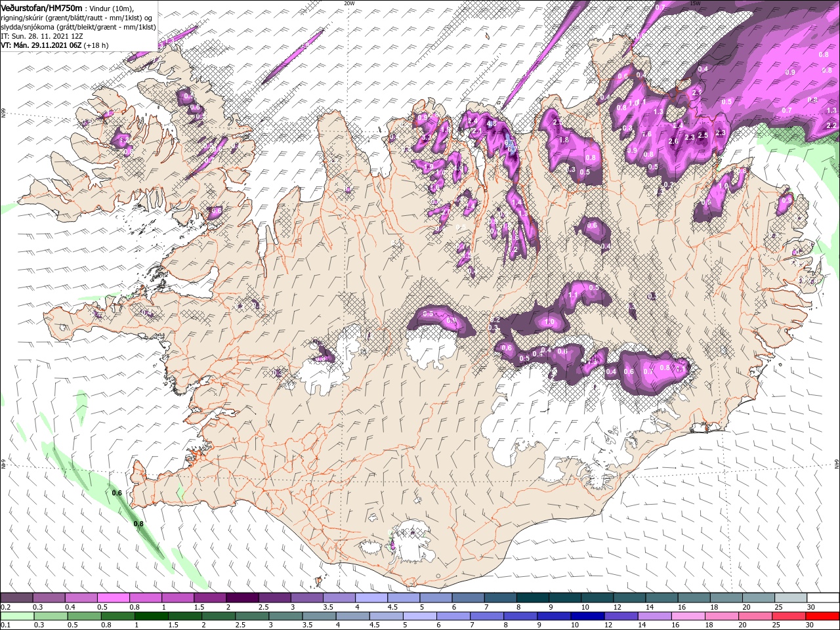Click the "Vindur (10m)" text in the header
Screen dimensions: 840x630
pyautogui.click(x=111, y=8)
